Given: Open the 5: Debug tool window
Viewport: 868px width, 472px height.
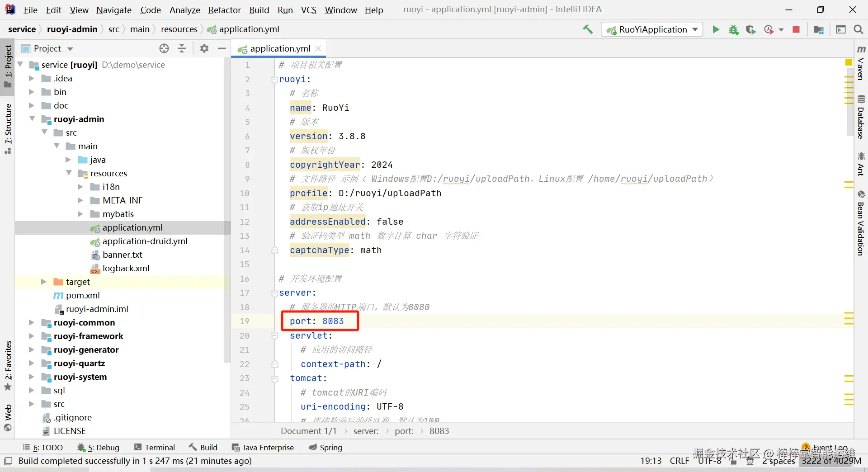Looking at the screenshot, I should [x=98, y=448].
